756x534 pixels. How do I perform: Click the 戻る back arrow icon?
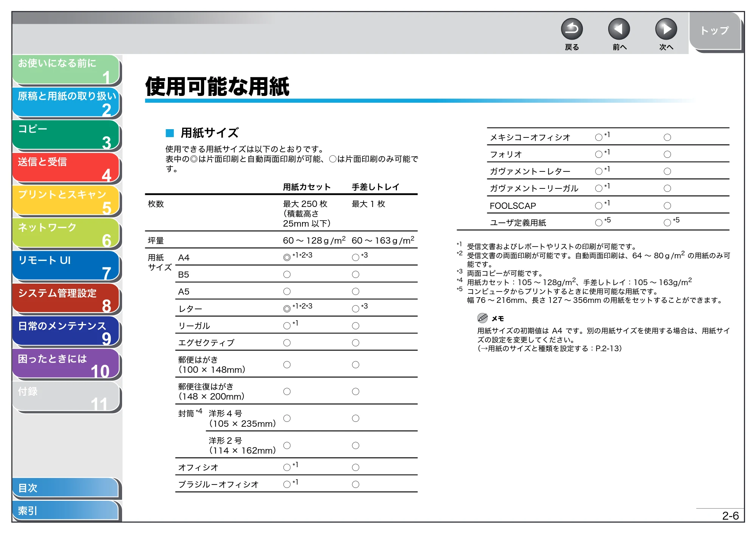(x=572, y=29)
